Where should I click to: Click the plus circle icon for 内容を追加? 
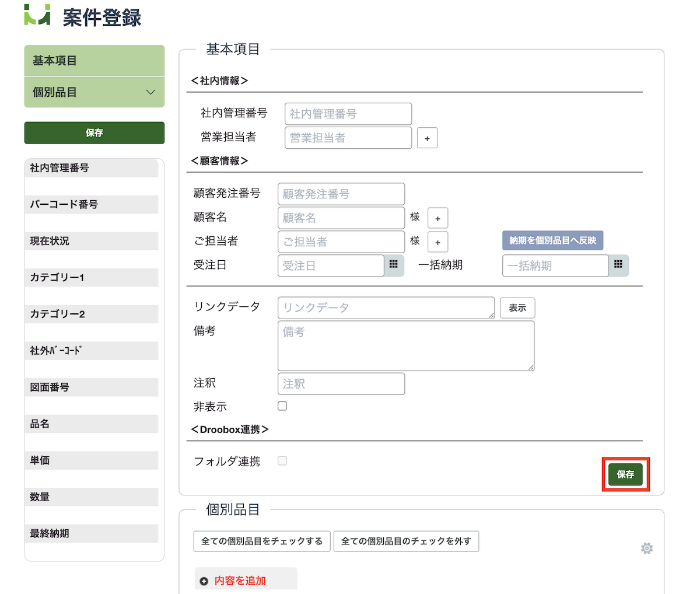click(204, 581)
